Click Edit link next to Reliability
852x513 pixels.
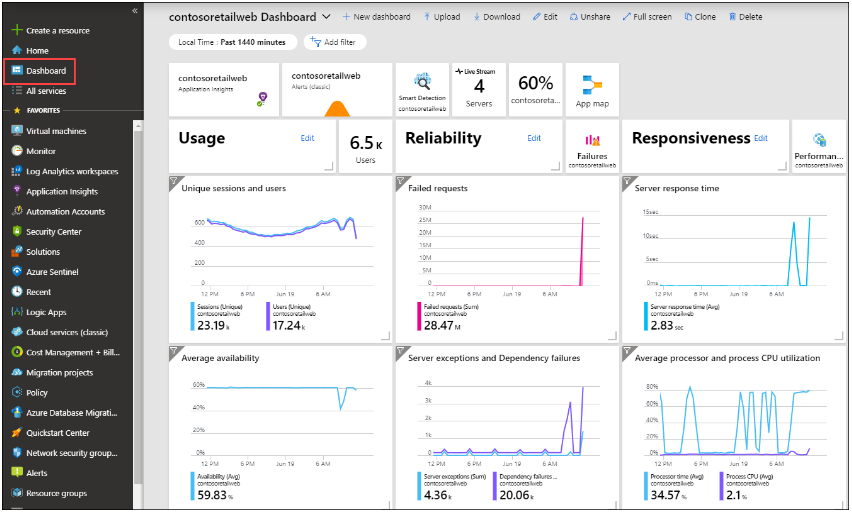tap(534, 139)
